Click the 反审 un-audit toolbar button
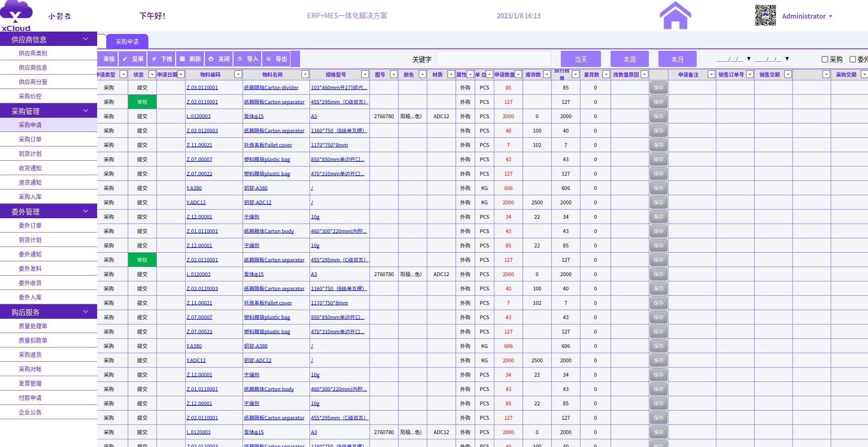868x447 pixels. tap(133, 59)
